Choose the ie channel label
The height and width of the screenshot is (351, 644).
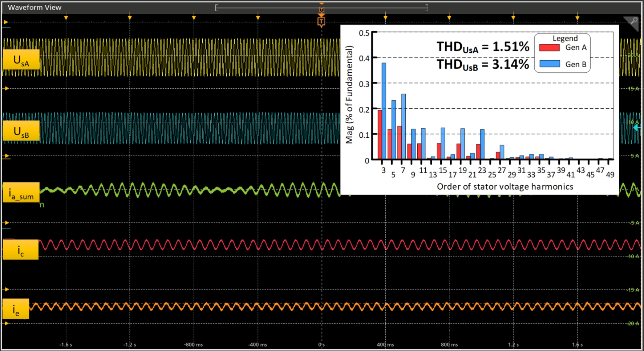click(x=16, y=309)
